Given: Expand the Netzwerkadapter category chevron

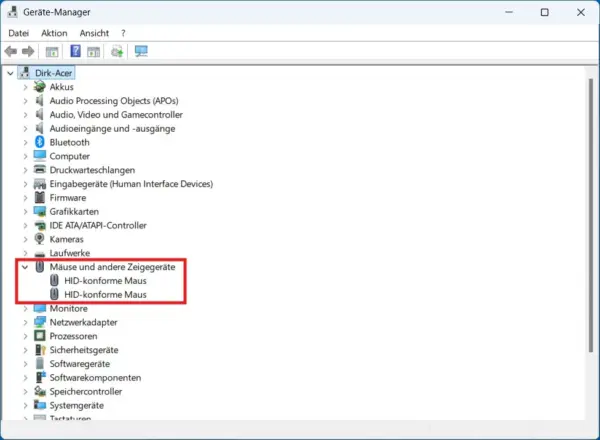Looking at the screenshot, I should click(25, 323).
